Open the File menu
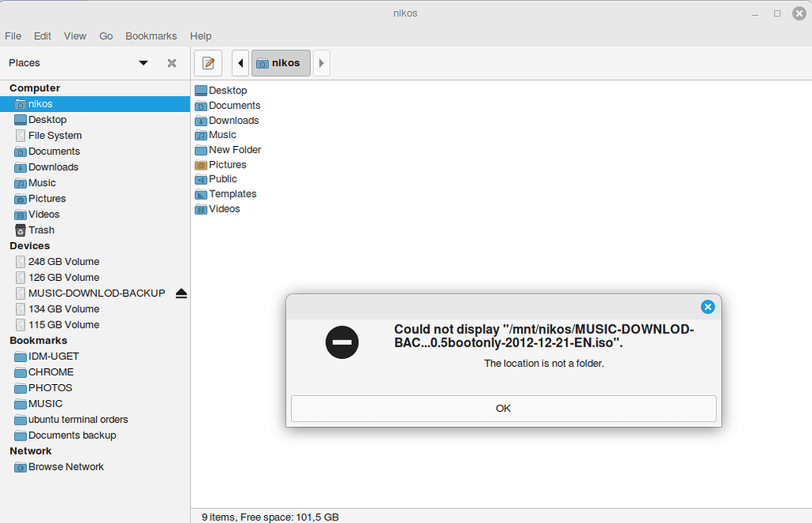 (13, 36)
